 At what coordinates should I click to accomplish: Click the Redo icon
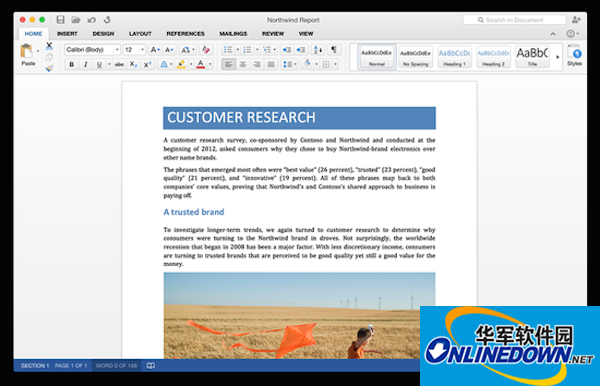click(x=107, y=20)
